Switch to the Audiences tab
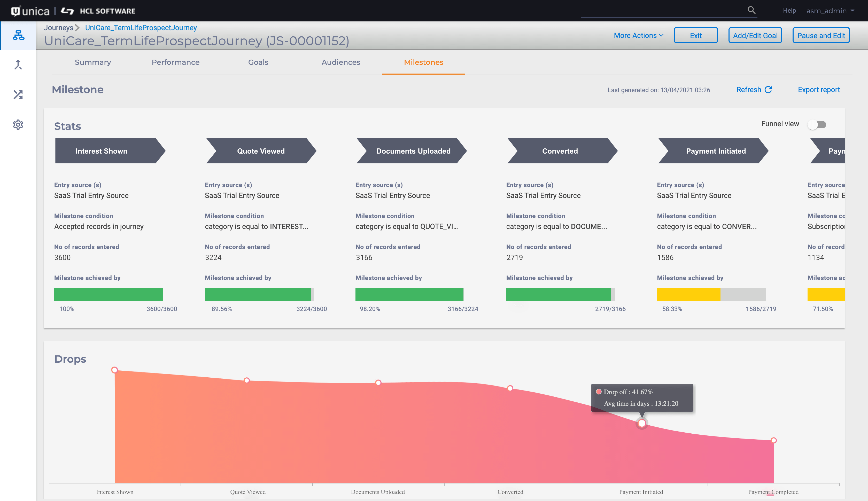This screenshot has width=868, height=501. pyautogui.click(x=340, y=62)
